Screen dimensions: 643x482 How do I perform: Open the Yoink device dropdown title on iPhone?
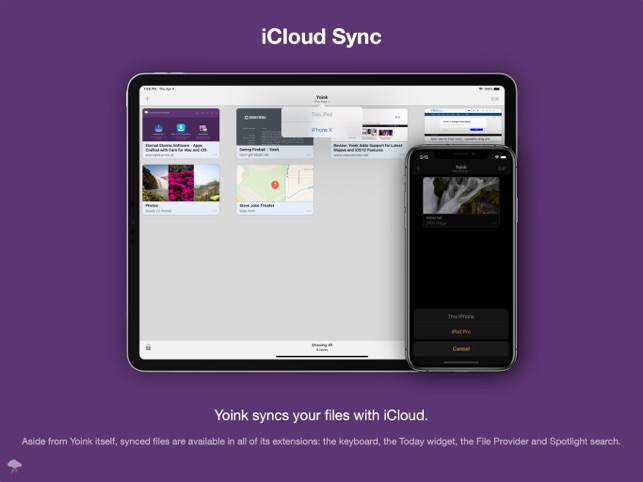(x=461, y=169)
